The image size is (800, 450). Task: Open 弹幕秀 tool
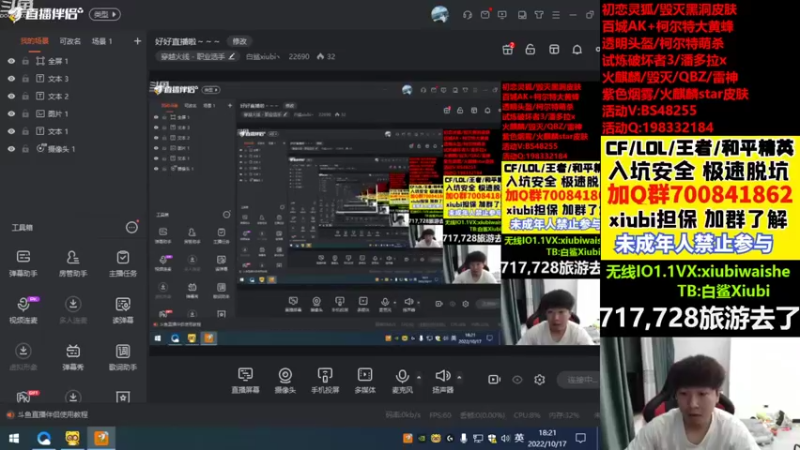(72, 357)
